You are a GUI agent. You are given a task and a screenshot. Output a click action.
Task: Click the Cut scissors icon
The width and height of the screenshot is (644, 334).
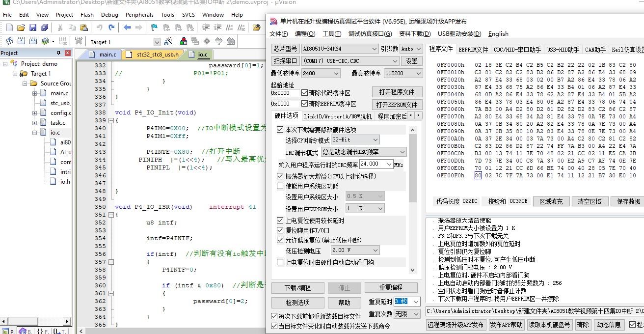pyautogui.click(x=60, y=28)
